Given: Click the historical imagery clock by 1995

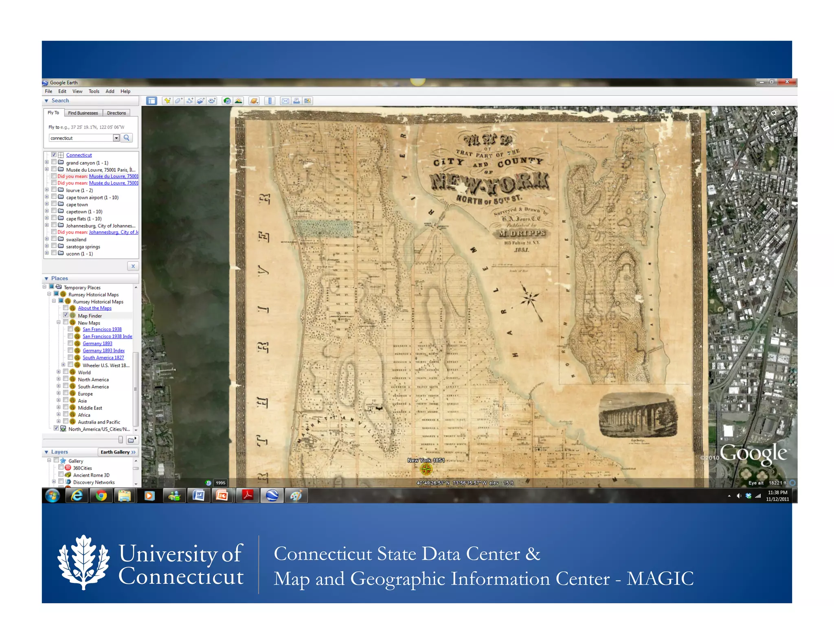Looking at the screenshot, I should (208, 483).
